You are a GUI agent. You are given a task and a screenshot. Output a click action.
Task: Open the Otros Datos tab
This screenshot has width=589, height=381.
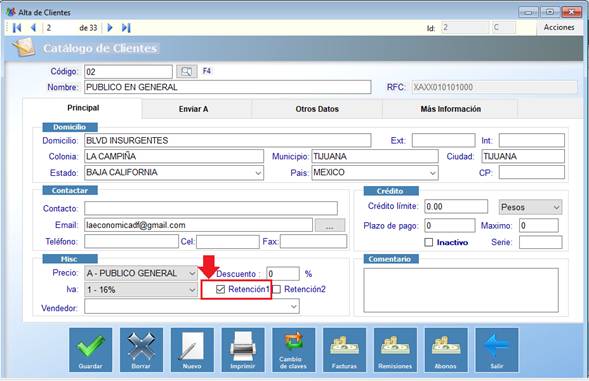tap(317, 109)
